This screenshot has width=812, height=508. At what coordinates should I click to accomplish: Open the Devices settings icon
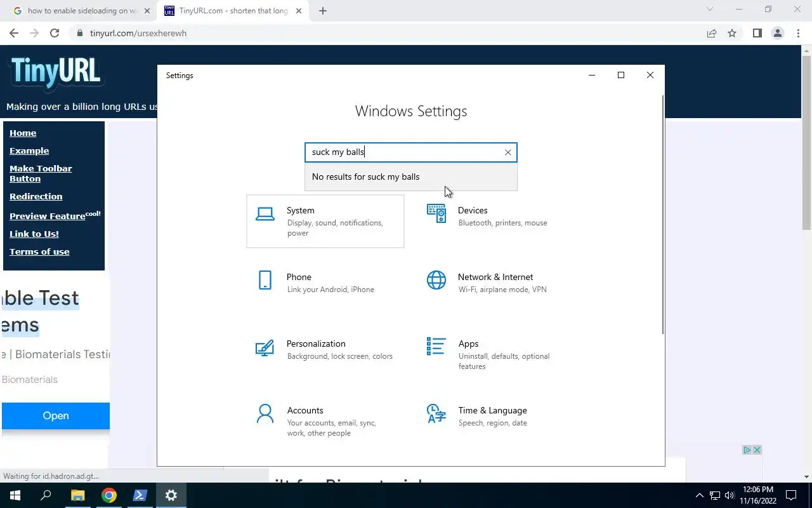[436, 213]
